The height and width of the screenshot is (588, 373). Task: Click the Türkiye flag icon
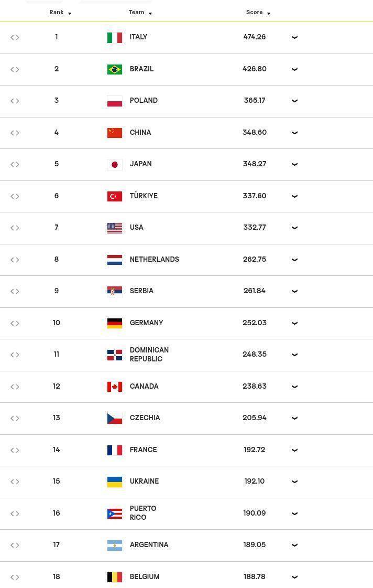(115, 196)
